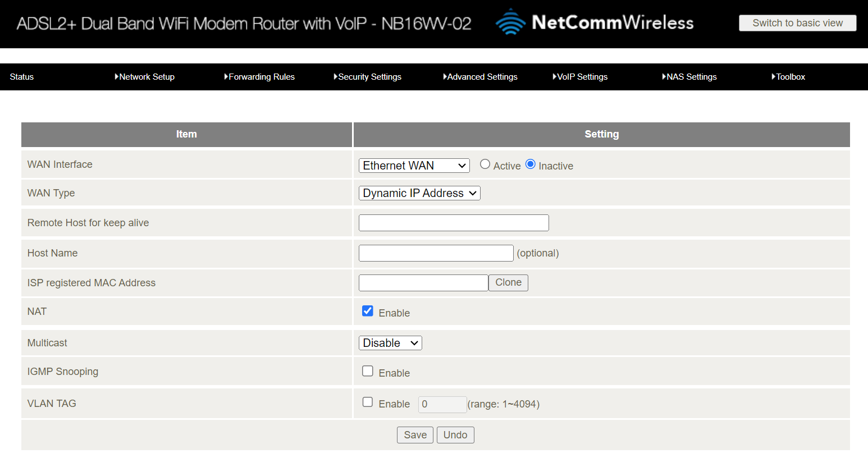The height and width of the screenshot is (467, 868).
Task: Focus the Remote Host for keep alive field
Action: 454,223
